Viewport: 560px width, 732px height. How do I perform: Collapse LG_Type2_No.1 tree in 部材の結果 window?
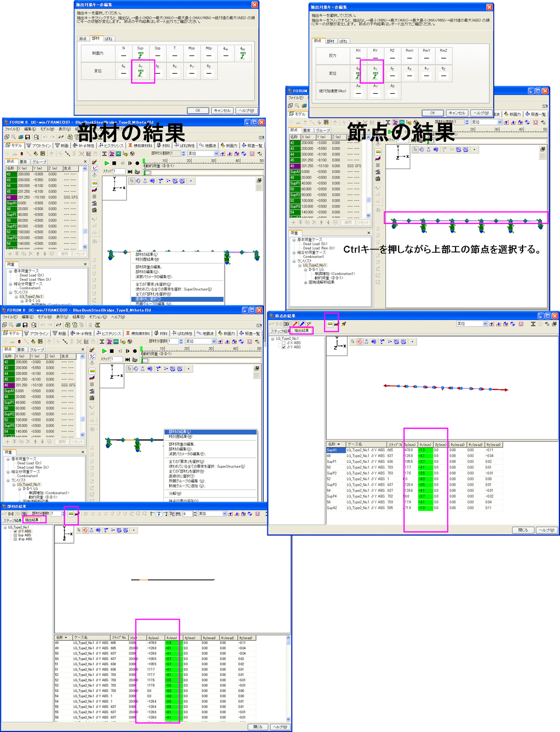(5, 528)
